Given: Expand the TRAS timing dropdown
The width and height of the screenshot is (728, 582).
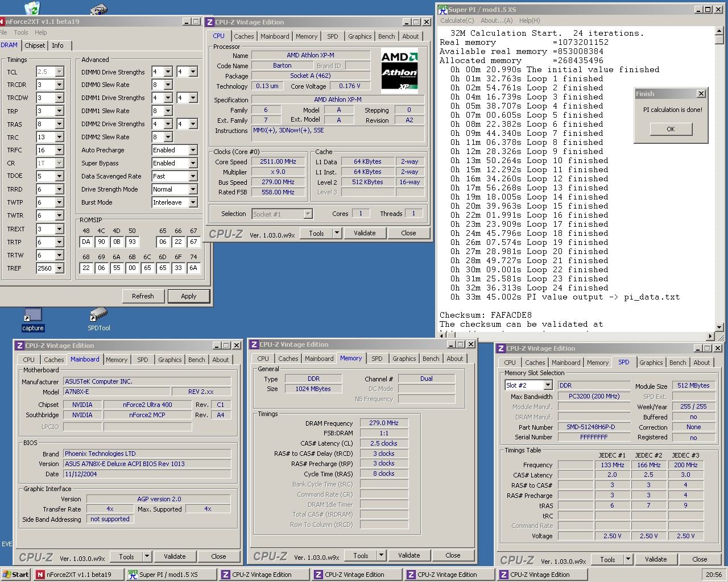Looking at the screenshot, I should click(59, 124).
